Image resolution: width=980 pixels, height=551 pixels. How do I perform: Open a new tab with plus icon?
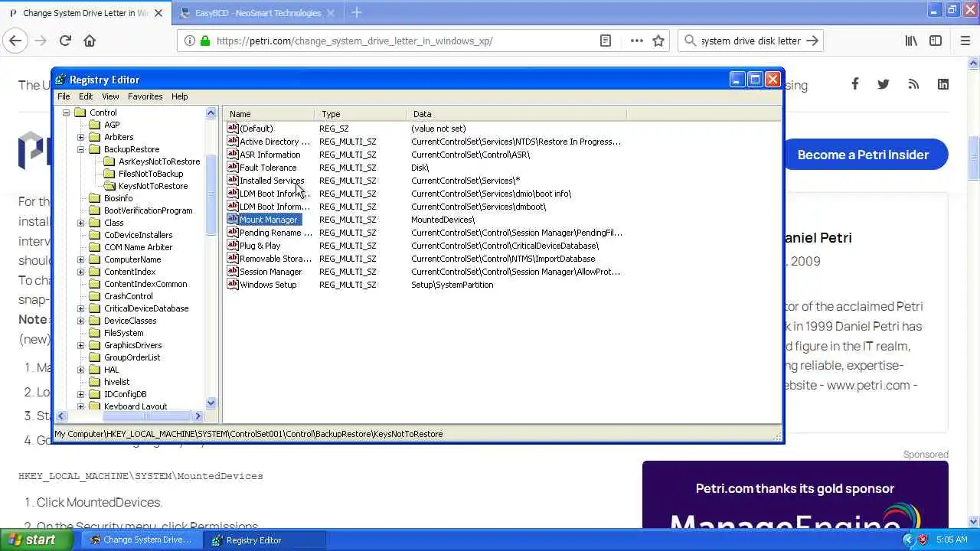coord(357,12)
